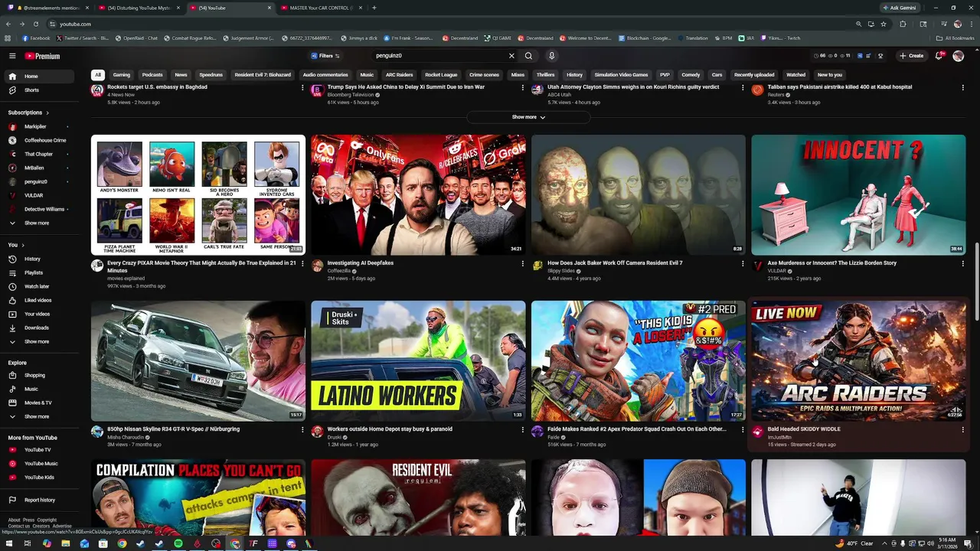Open the YouTube guide hamburger menu

12,56
